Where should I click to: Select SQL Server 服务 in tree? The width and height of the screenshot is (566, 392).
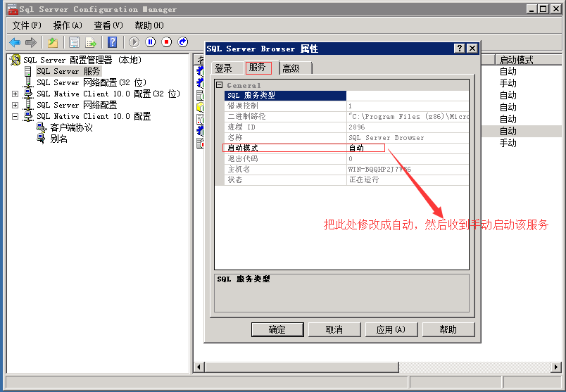tap(68, 71)
